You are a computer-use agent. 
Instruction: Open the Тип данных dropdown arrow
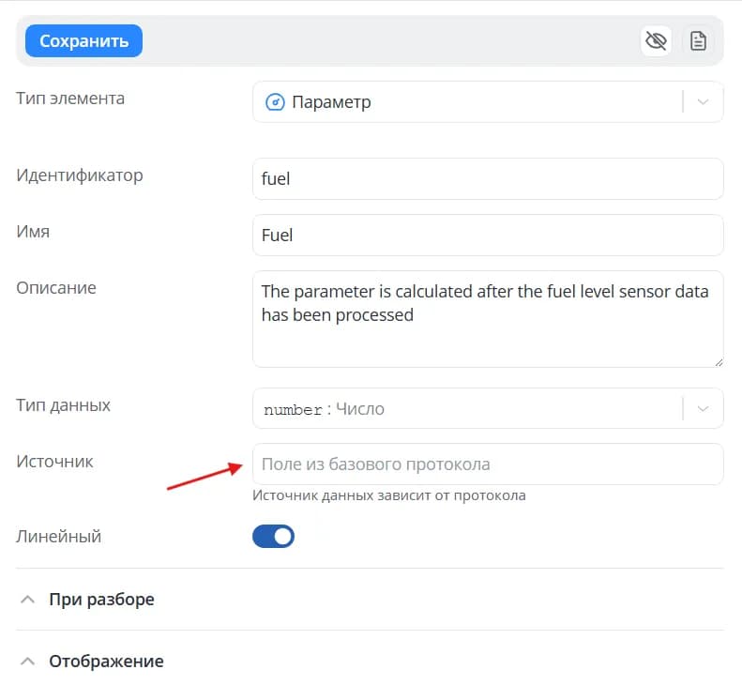coord(703,408)
